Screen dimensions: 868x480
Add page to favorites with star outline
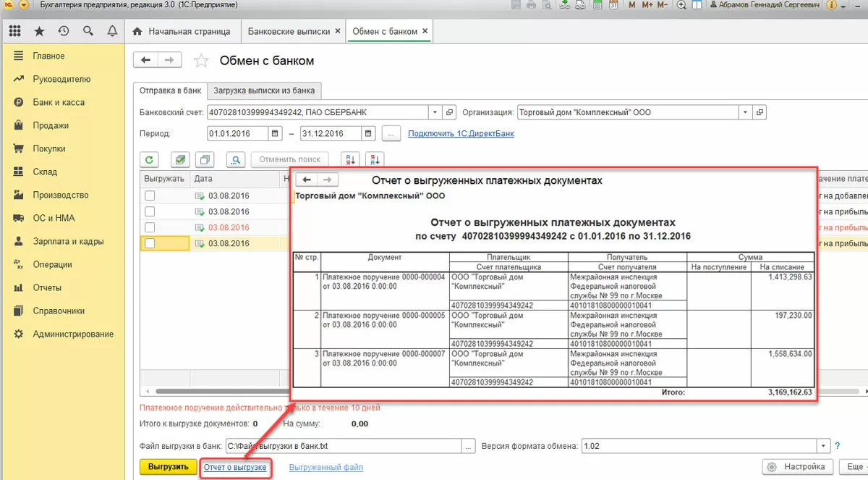tap(203, 61)
